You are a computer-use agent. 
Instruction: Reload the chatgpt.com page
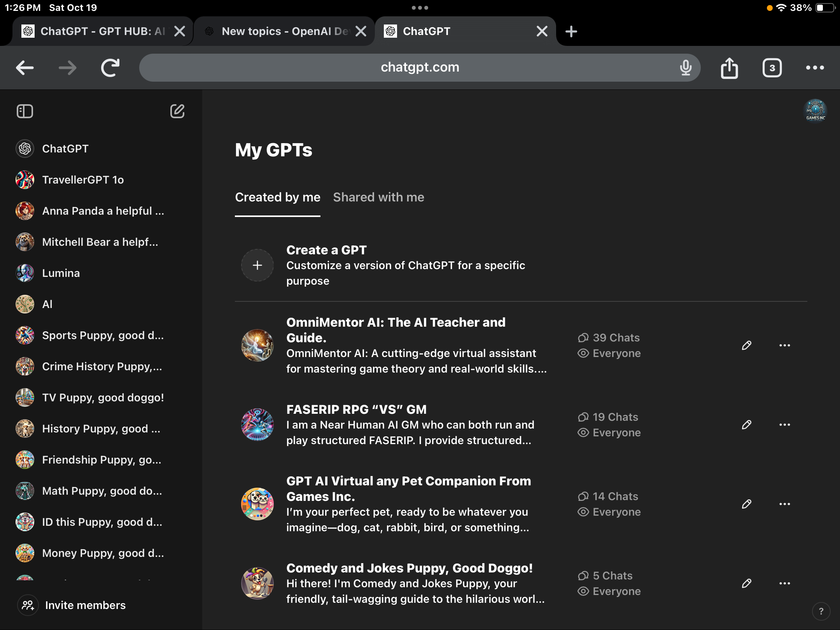click(110, 68)
